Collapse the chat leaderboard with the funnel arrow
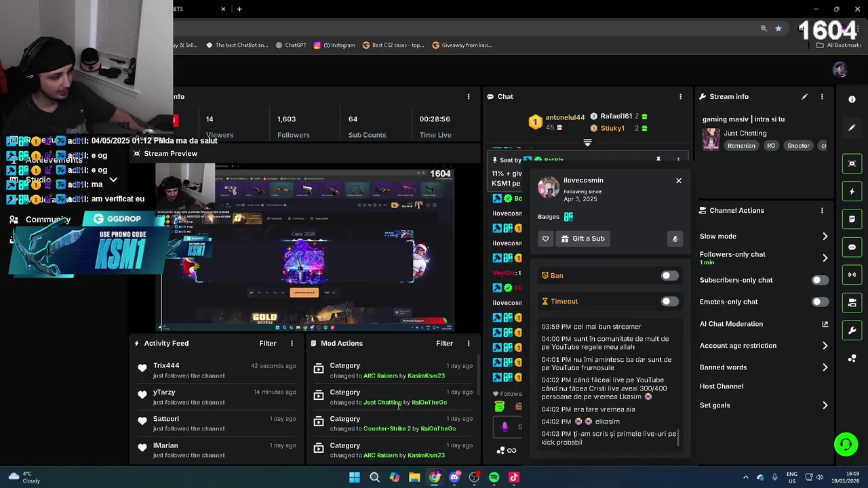Image resolution: width=868 pixels, height=488 pixels. (x=587, y=143)
